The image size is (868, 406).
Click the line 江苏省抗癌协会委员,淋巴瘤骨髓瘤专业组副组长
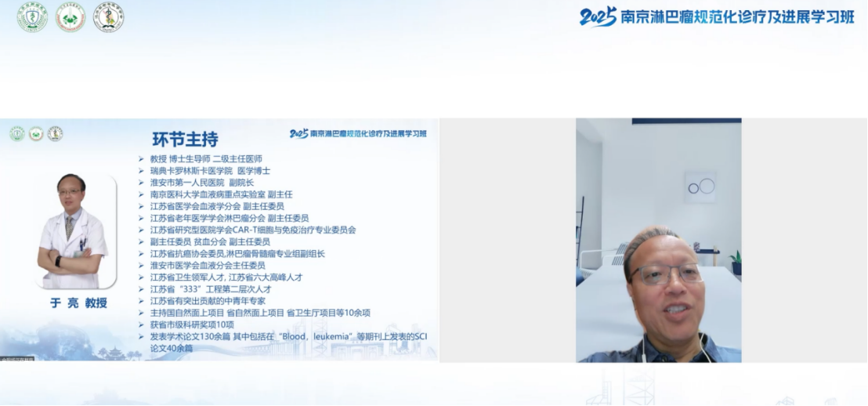237,254
